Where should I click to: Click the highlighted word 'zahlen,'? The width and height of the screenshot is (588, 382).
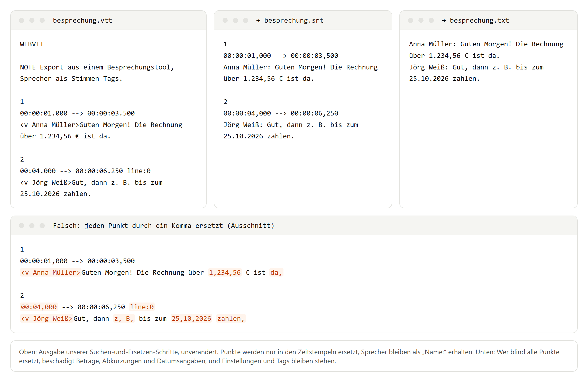(x=231, y=318)
